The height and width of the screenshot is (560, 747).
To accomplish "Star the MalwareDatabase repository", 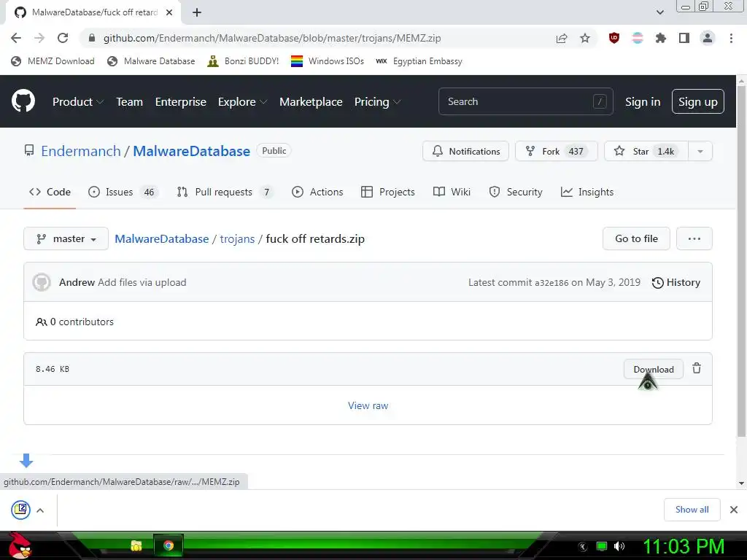I will [646, 152].
